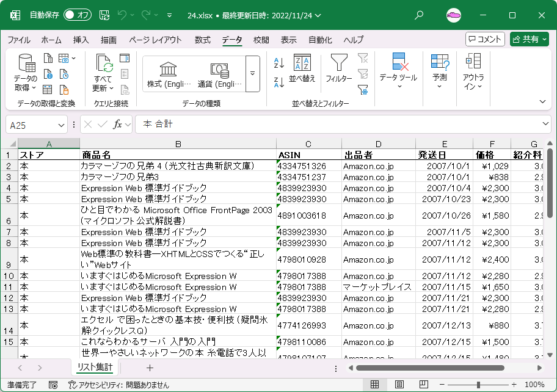Click the From Text/CSV import icon
This screenshot has height=392, width=557.
tap(48, 58)
